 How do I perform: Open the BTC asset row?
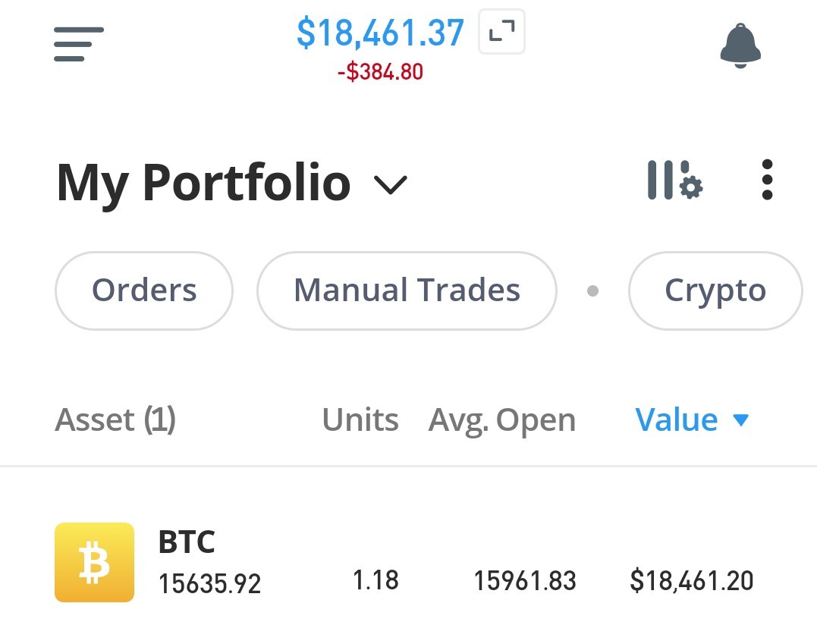click(408, 562)
